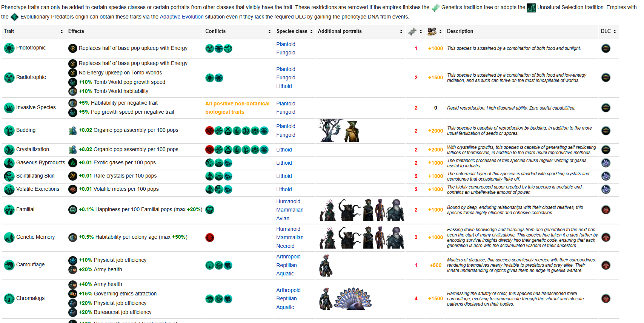Click the Radiotrophic trait icon
The width and height of the screenshot is (644, 323).
(x=9, y=77)
